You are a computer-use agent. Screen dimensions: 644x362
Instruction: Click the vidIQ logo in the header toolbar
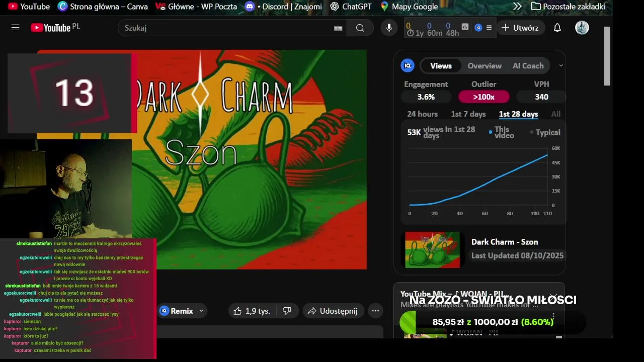tap(478, 28)
